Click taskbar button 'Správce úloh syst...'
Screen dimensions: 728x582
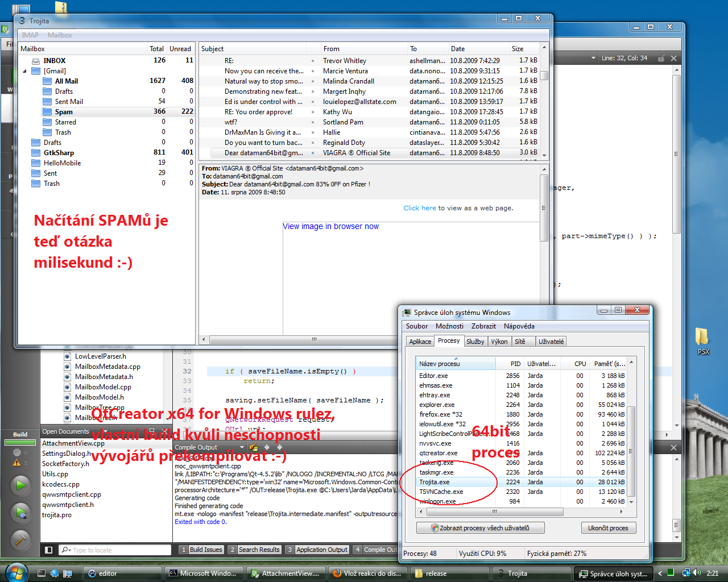pos(614,573)
